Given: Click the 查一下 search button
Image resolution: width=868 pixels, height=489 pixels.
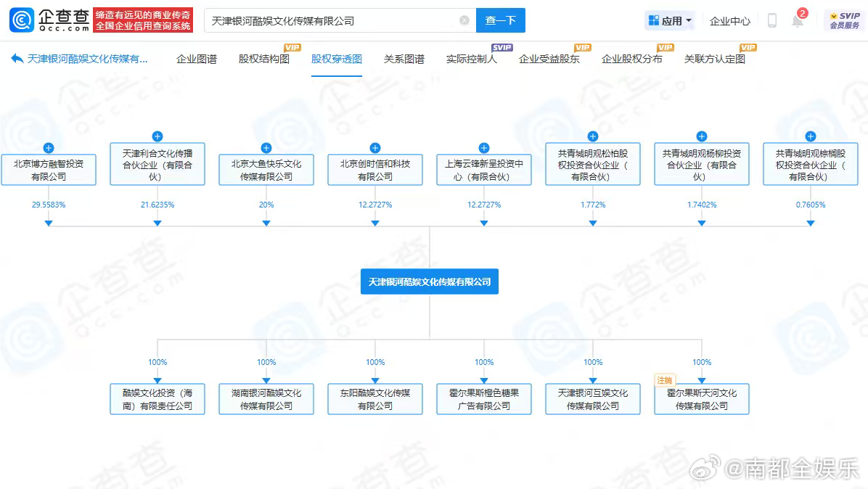Looking at the screenshot, I should [501, 20].
